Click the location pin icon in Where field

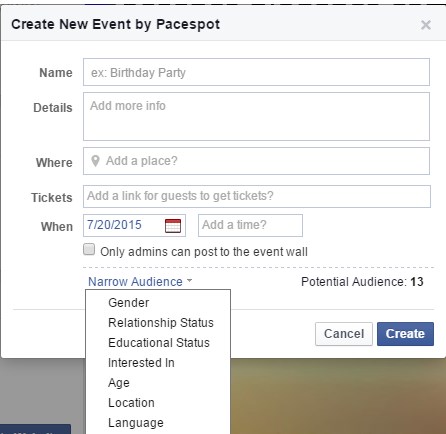pos(95,161)
